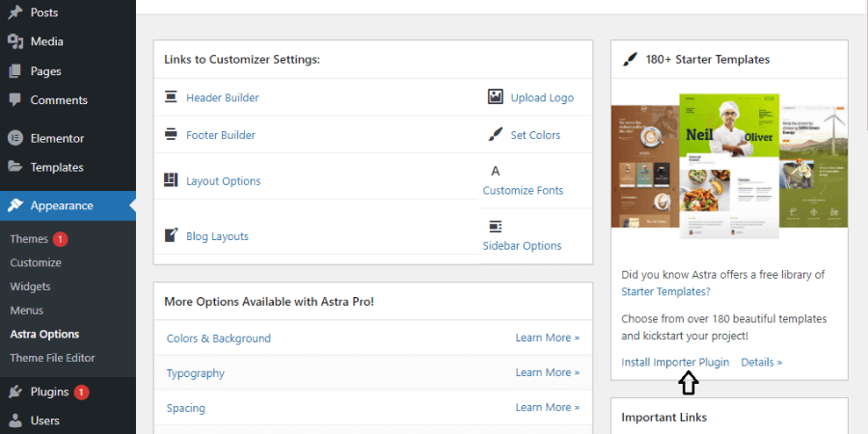Click Learn More for Typography

point(548,372)
